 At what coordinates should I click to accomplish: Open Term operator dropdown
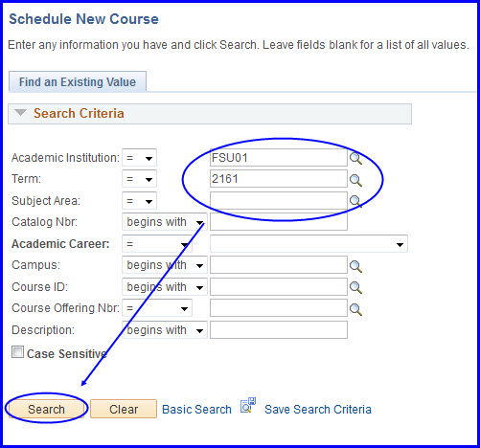point(139,179)
